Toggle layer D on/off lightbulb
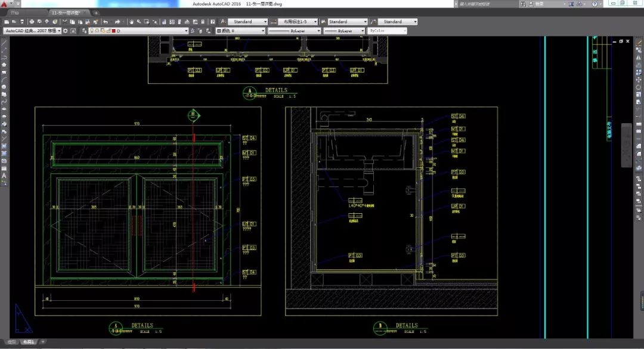Image resolution: width=644 pixels, height=349 pixels. (92, 30)
